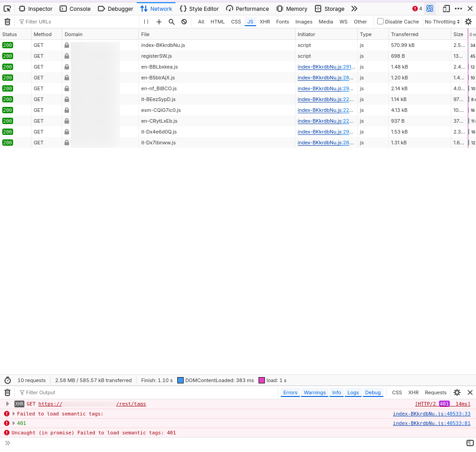Viewport: 476px width, 452px height.
Task: Open the No Throttling dropdown
Action: click(x=442, y=22)
